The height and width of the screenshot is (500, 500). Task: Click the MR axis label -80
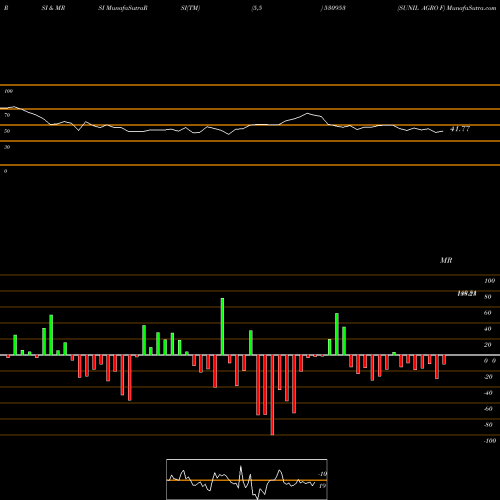[x=488, y=425]
